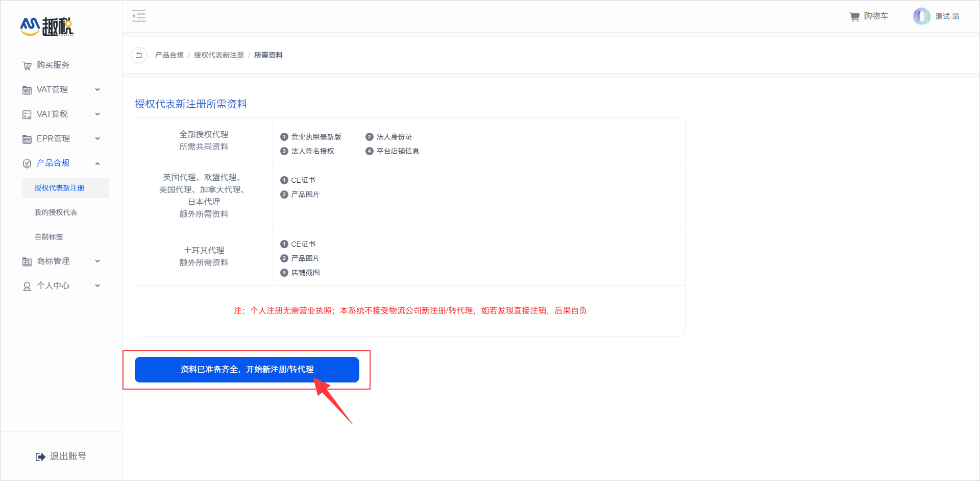Click the 购买服务 cart icon in sidebar
Image resolution: width=980 pixels, height=481 pixels.
[x=27, y=66]
